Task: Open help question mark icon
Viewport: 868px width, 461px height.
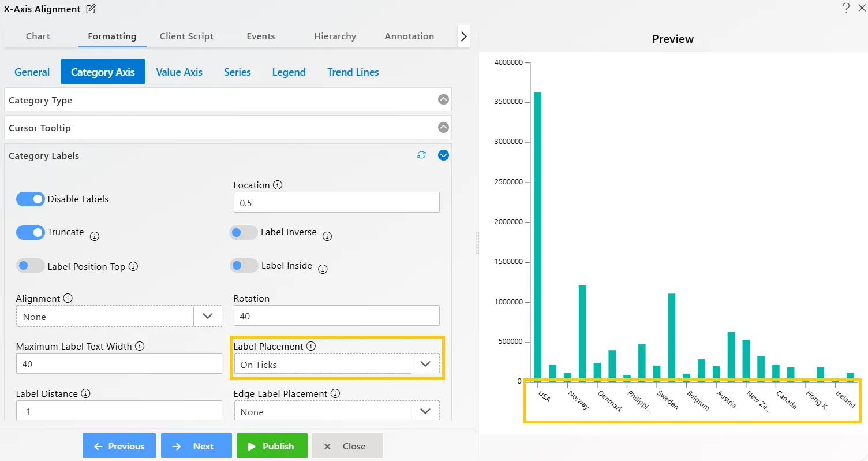Action: click(846, 8)
